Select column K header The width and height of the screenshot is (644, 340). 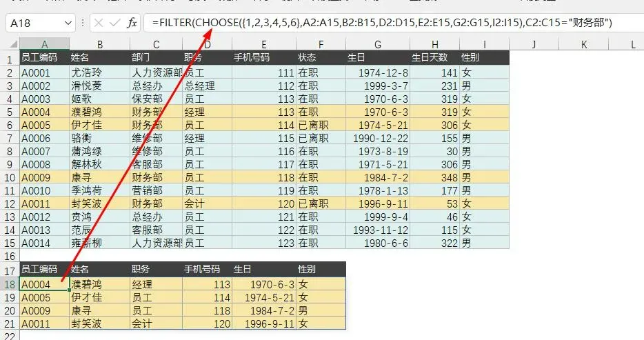pyautogui.click(x=583, y=44)
